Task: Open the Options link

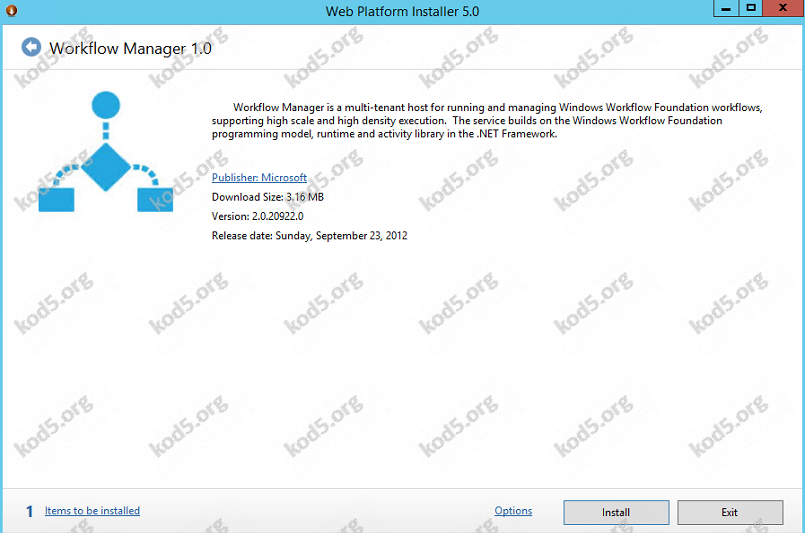Action: pyautogui.click(x=513, y=510)
